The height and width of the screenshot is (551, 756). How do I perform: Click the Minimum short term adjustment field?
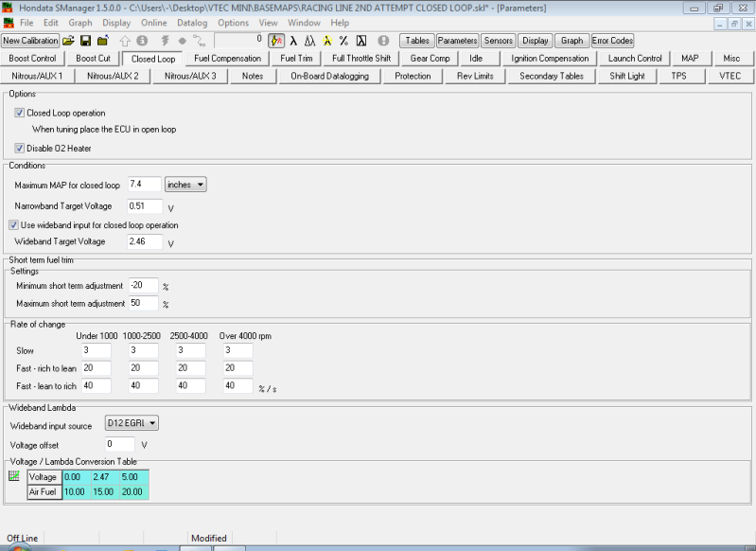143,285
